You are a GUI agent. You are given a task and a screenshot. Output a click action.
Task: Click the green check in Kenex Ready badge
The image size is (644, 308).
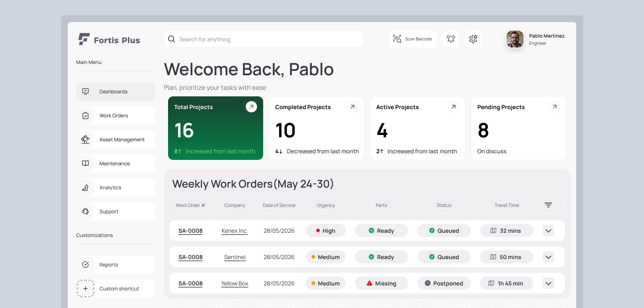(x=371, y=230)
